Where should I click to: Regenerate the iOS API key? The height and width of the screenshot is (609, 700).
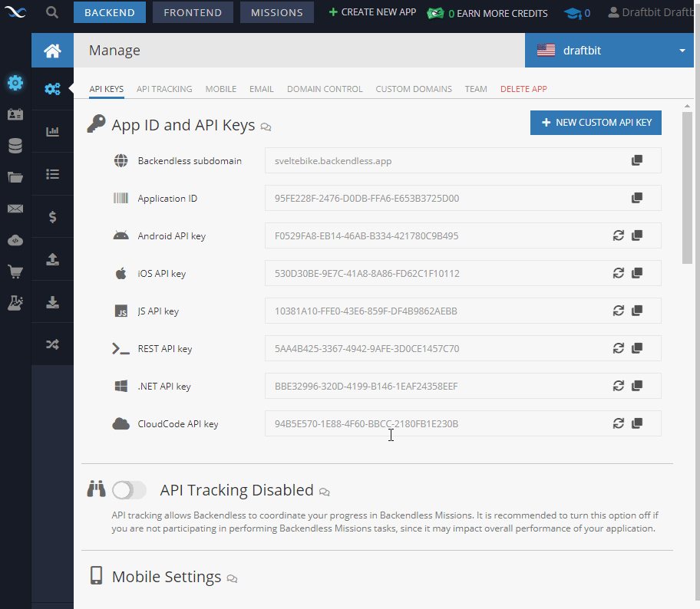tap(619, 272)
